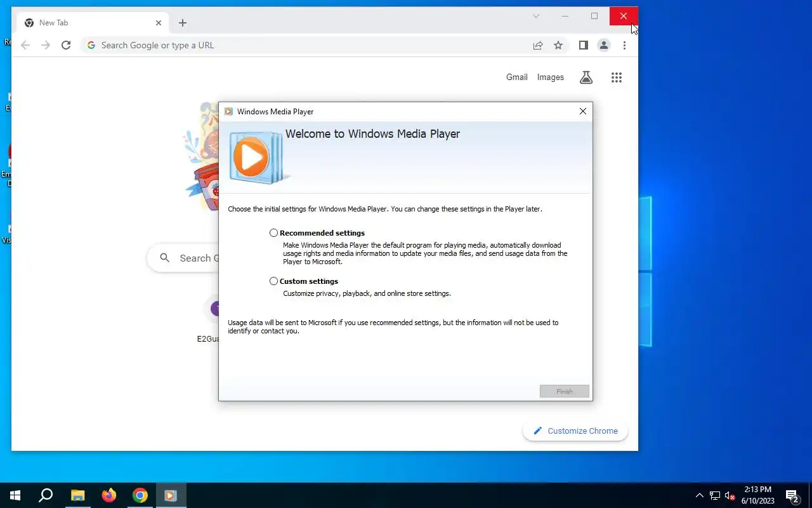
Task: Click the muted volume tray icon
Action: tap(730, 495)
